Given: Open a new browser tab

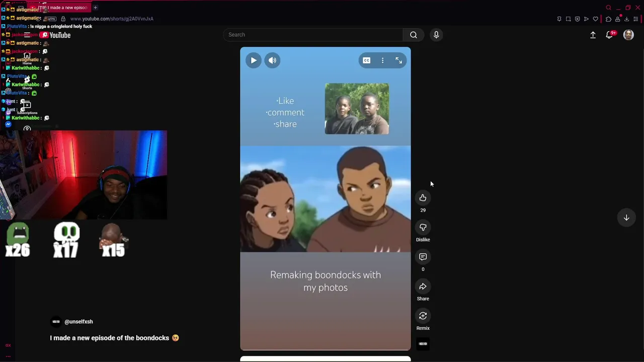Looking at the screenshot, I should (x=95, y=8).
